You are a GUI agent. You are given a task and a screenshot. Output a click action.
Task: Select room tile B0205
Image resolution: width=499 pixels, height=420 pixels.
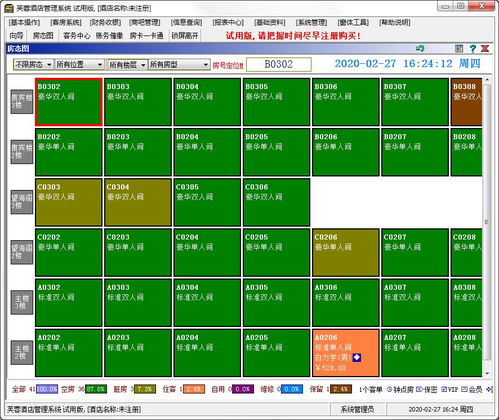click(x=276, y=152)
